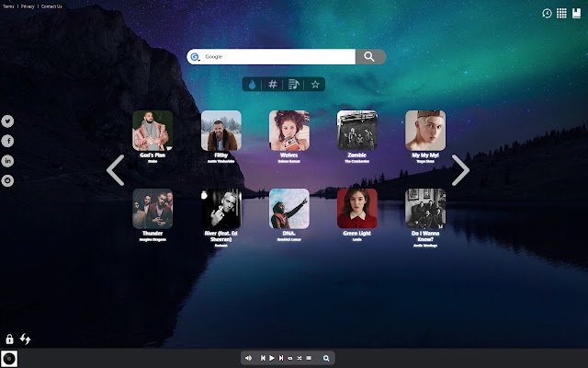Play God's Plan by Drake
Image resolution: width=588 pixels, height=368 pixels.
tap(153, 131)
